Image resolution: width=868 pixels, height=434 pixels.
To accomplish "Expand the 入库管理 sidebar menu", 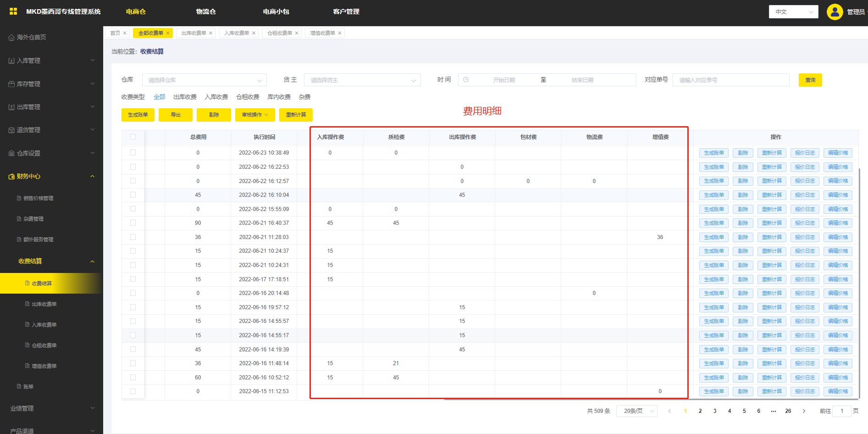I will coord(51,61).
